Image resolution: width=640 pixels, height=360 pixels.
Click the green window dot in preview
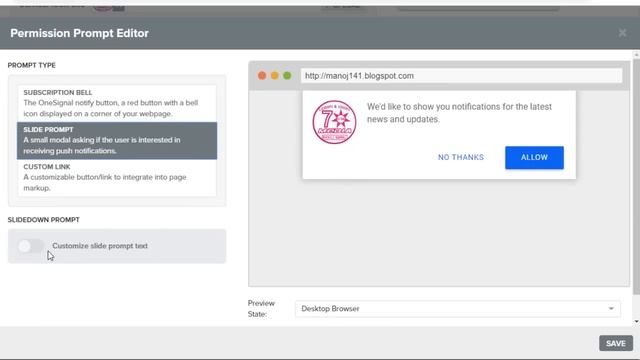287,76
